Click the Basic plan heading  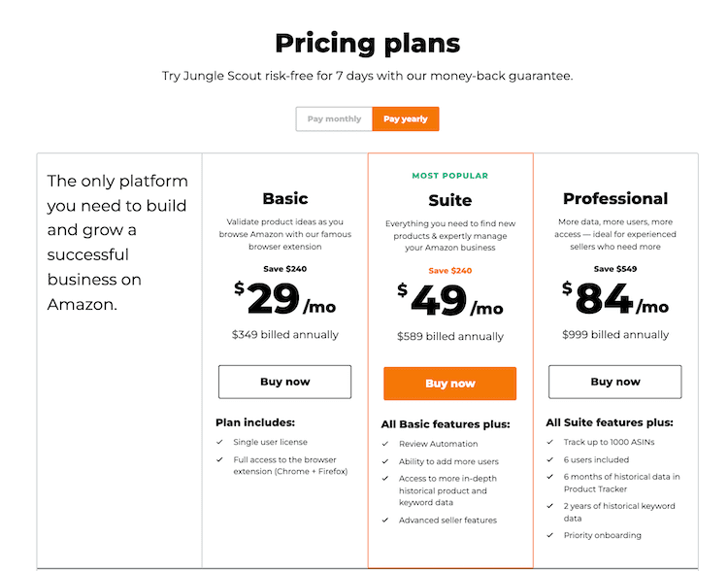285,199
